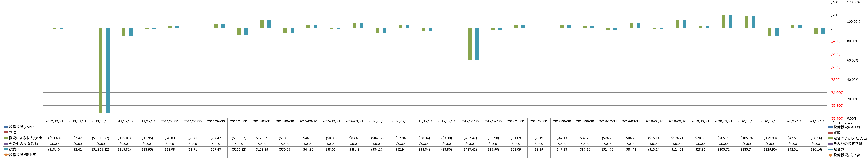868x158 pixels.
Task: Click ($100.82) in the 投資CF row
Action: pyautogui.click(x=239, y=149)
